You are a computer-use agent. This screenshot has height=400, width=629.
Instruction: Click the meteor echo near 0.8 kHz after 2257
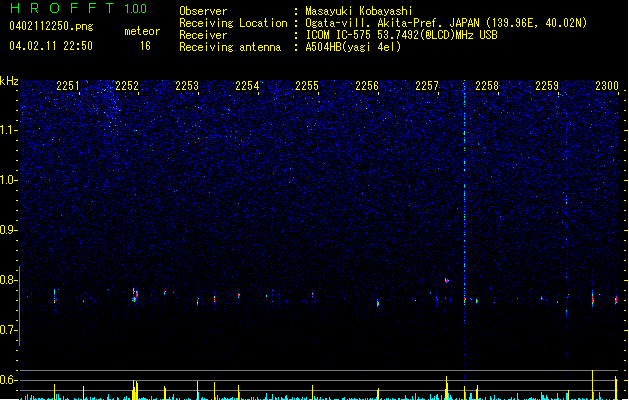446,280
